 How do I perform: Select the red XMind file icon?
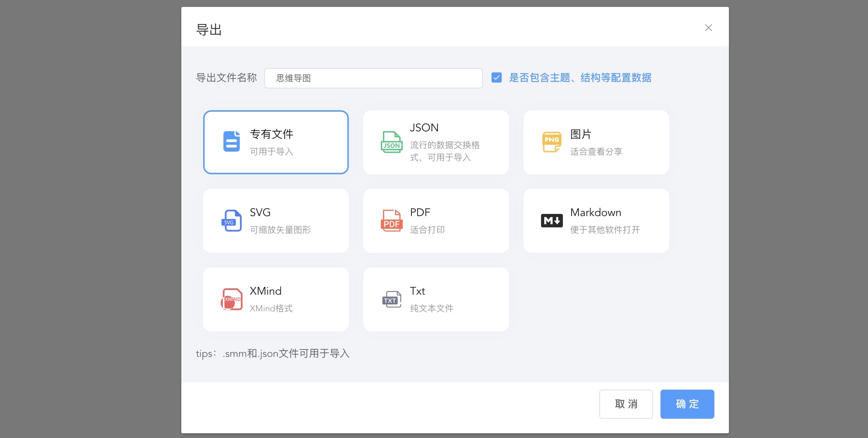pyautogui.click(x=232, y=299)
